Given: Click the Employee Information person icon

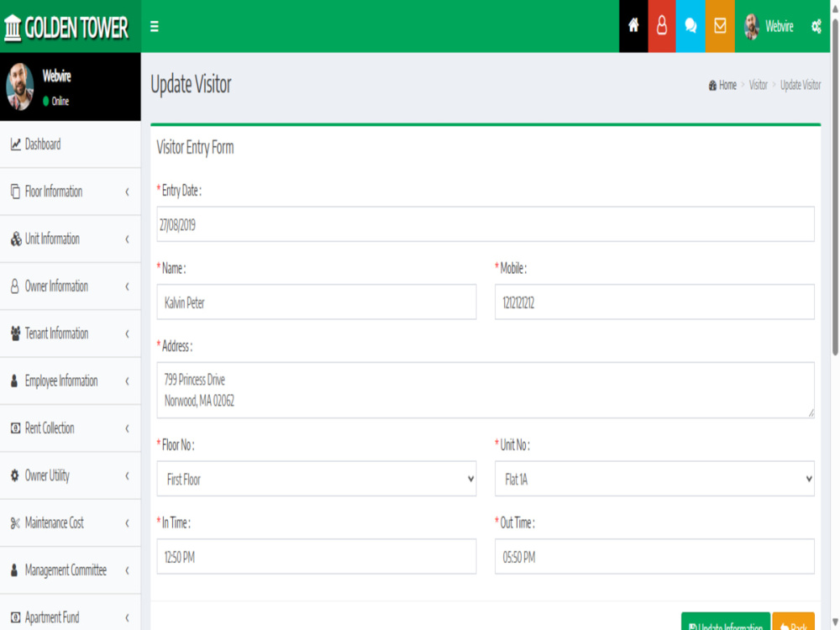Looking at the screenshot, I should [x=14, y=381].
